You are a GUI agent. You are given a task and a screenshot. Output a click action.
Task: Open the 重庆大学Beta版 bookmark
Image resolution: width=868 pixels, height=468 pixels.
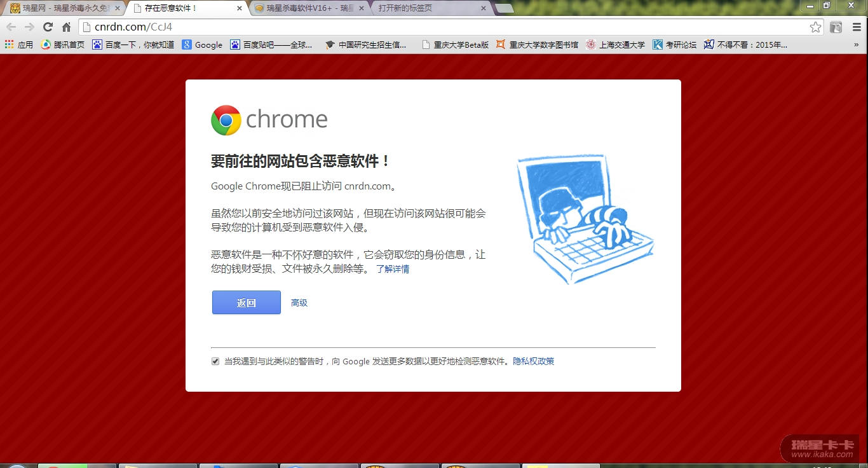[455, 45]
